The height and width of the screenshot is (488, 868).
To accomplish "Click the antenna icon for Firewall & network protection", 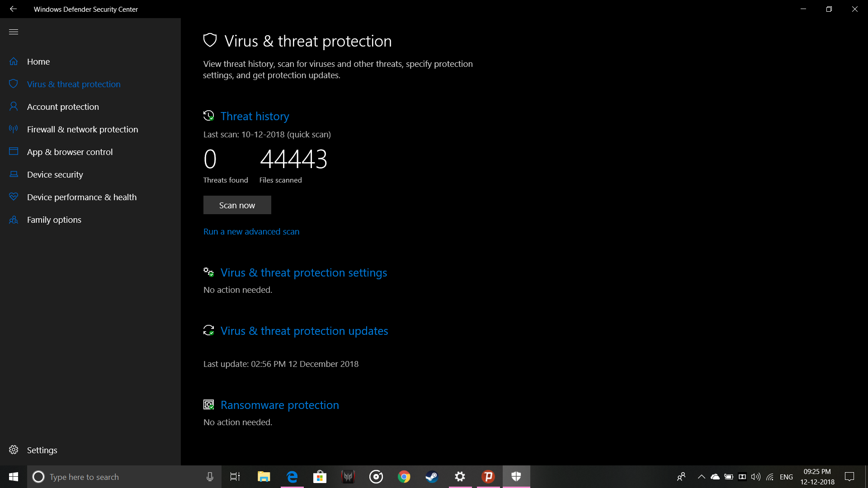I will coord(14,129).
